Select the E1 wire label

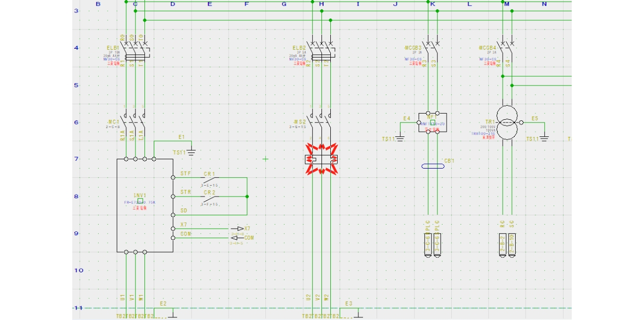point(181,137)
